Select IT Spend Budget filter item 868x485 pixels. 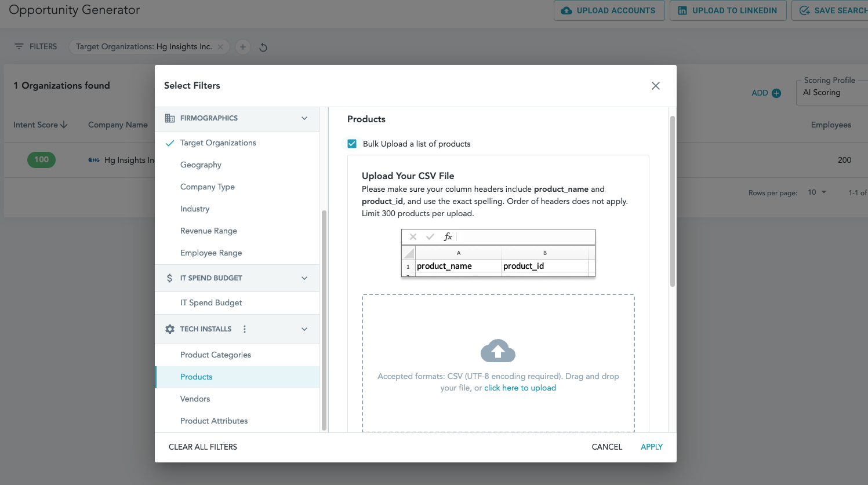tap(238, 303)
